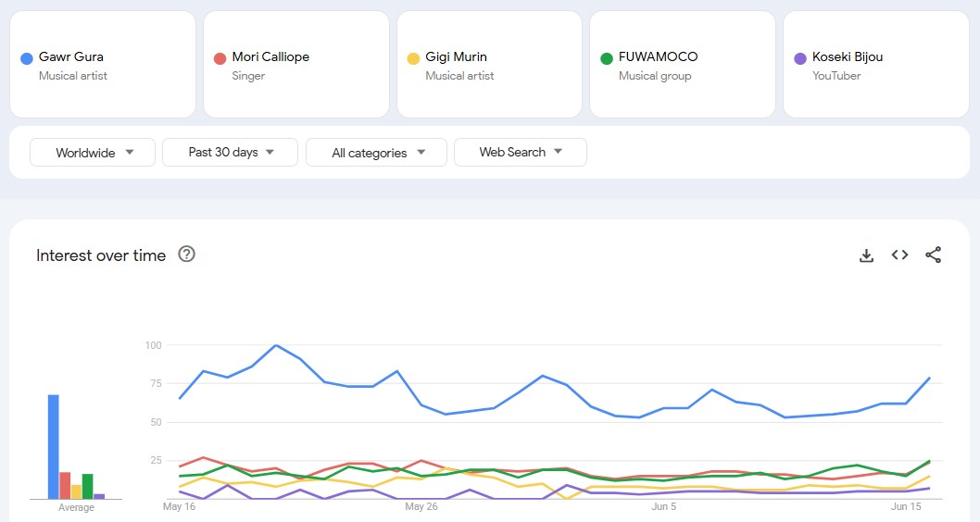Viewport: 980px width, 522px height.
Task: Click the blue dot next to Gawr Gura
Action: tap(26, 58)
